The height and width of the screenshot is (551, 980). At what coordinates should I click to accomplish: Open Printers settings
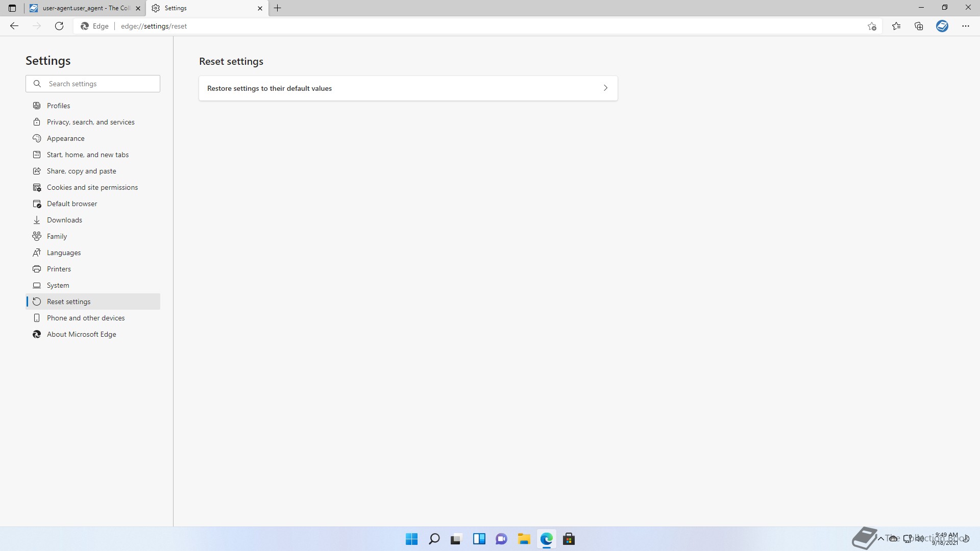coord(93,269)
